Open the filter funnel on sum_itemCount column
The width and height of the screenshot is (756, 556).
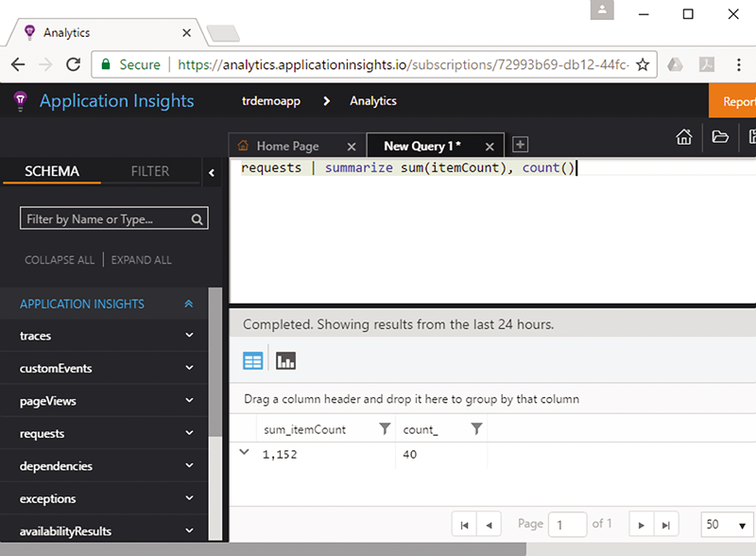coord(384,428)
